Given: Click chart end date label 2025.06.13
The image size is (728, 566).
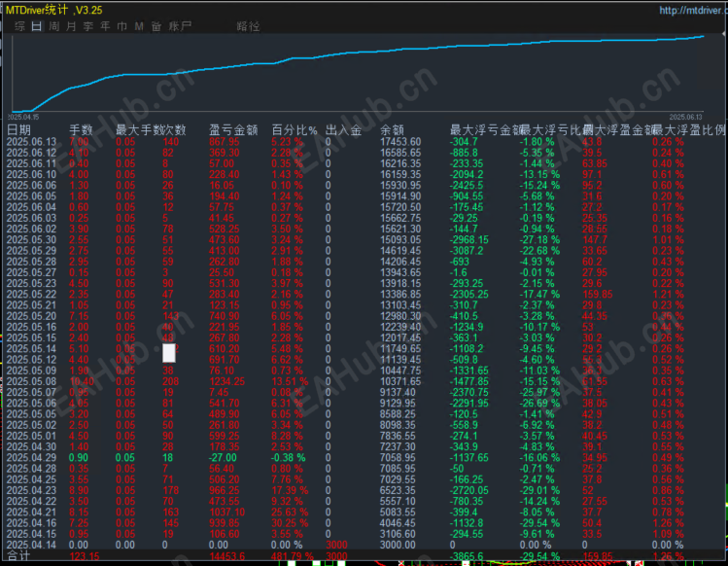Looking at the screenshot, I should pyautogui.click(x=686, y=117).
